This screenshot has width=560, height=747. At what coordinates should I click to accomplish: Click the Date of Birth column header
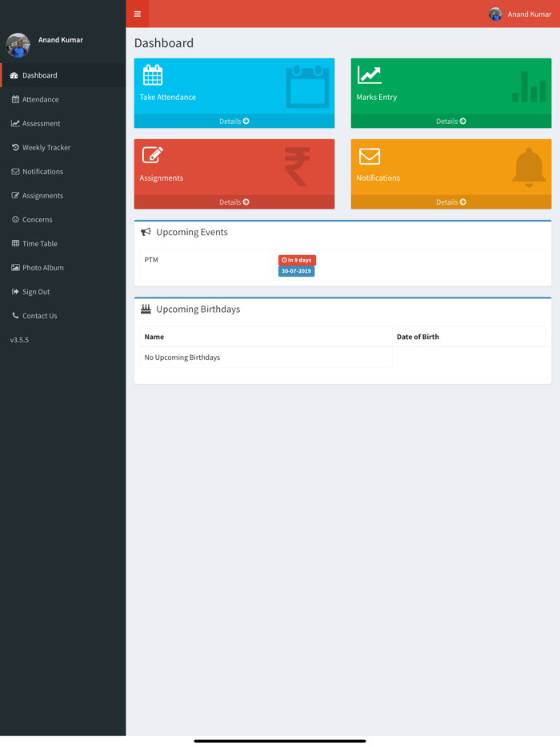[469, 337]
